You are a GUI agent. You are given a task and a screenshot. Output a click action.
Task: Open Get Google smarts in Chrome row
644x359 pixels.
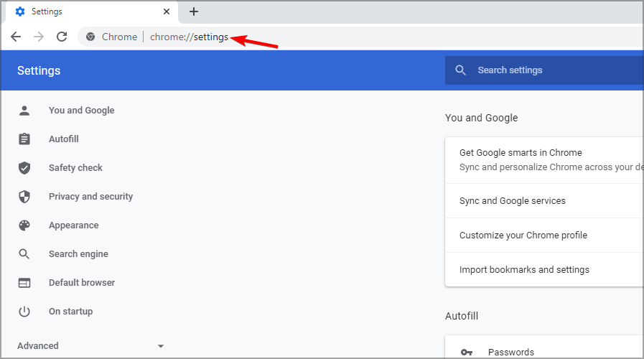[544, 160]
